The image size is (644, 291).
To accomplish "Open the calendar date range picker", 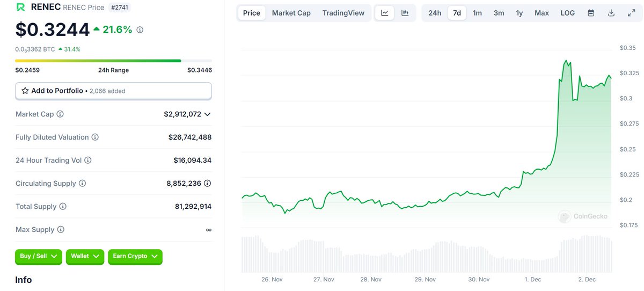I will pos(591,13).
